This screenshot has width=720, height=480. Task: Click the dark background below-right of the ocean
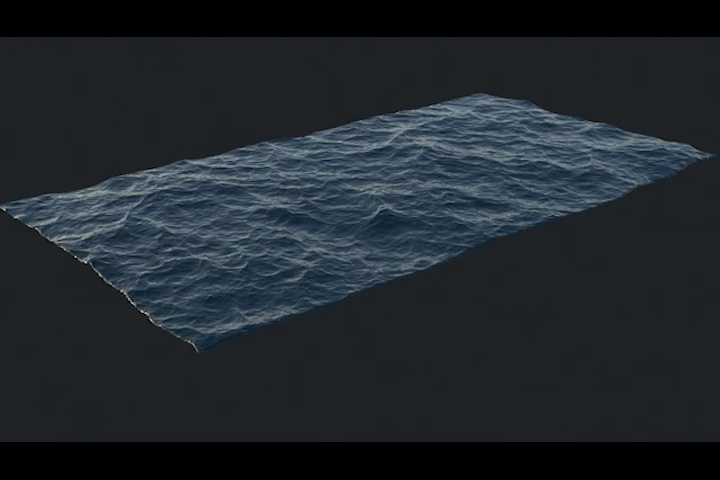click(560, 350)
